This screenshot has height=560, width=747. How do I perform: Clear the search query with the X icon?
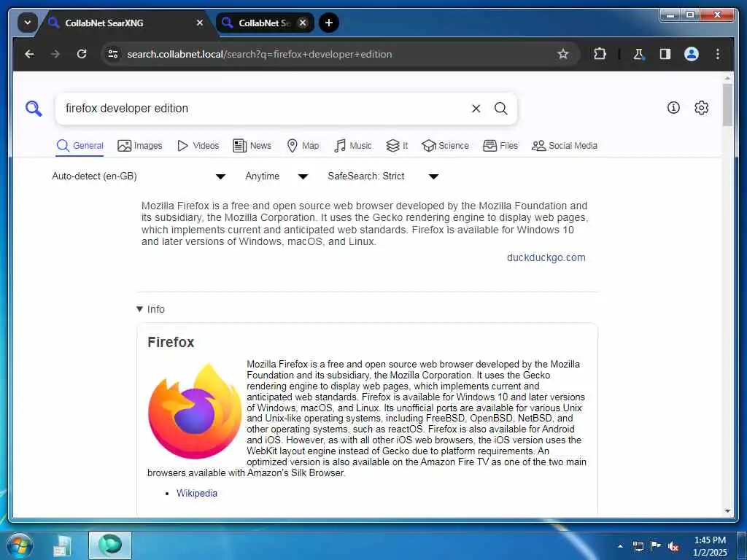[476, 109]
